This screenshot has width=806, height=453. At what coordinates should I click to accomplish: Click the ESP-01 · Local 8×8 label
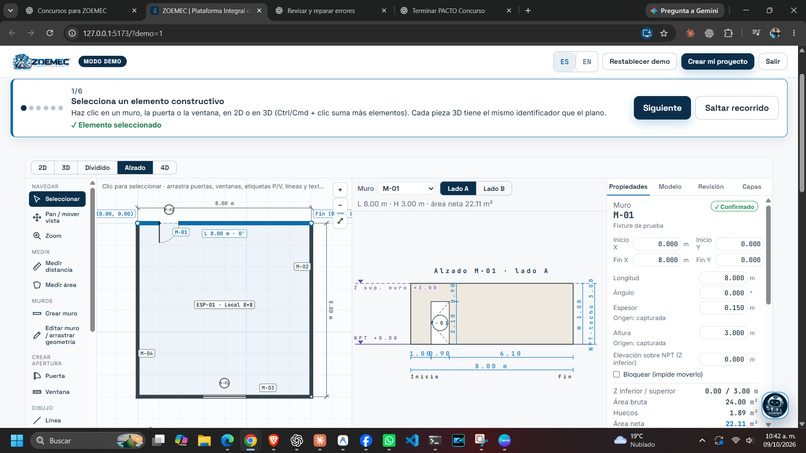[x=224, y=304]
